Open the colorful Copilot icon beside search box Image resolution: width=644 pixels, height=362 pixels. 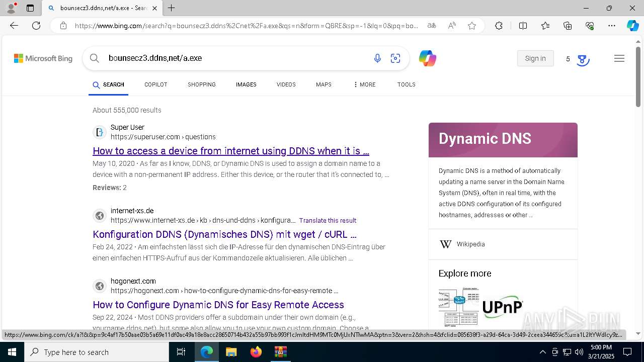[428, 58]
